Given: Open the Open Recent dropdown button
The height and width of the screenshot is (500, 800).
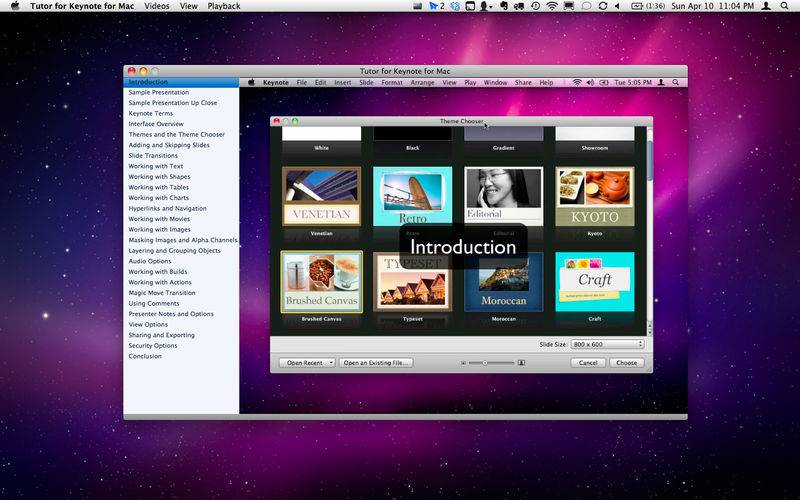Looking at the screenshot, I should point(307,363).
